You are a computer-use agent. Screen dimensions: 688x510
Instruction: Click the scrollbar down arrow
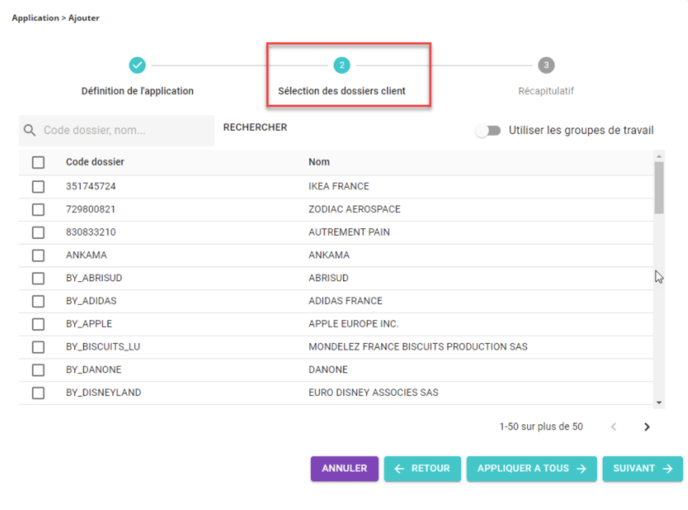[659, 402]
